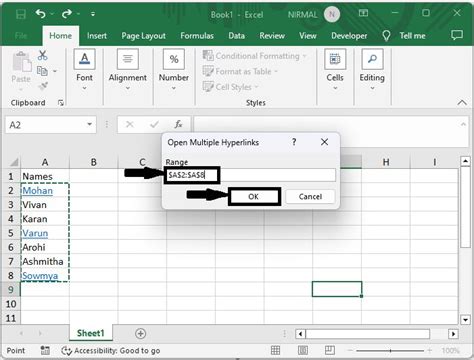
Task: Expand the Number group
Action: pyautogui.click(x=174, y=70)
